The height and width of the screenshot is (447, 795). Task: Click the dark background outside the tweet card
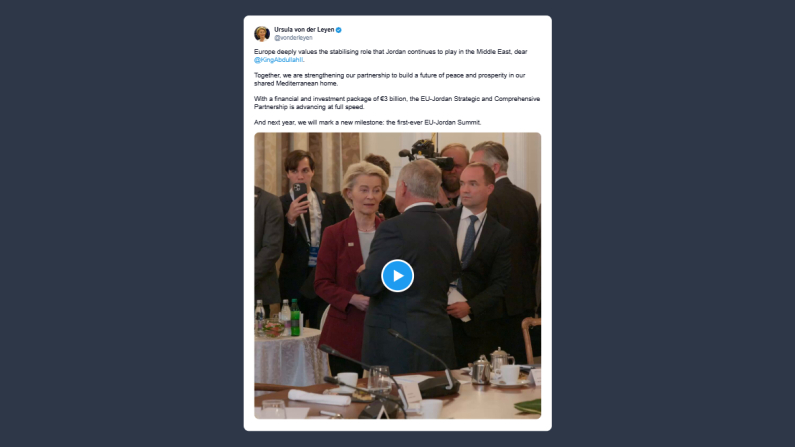pyautogui.click(x=122, y=223)
